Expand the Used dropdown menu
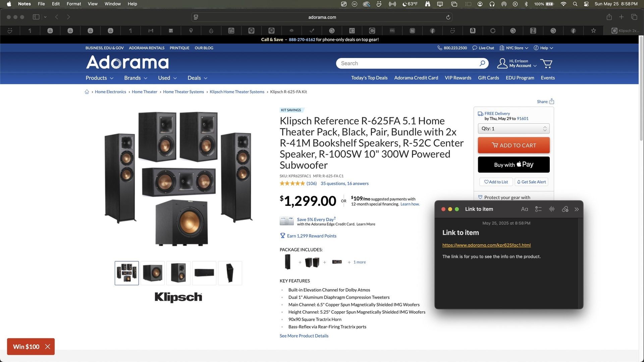644x362 pixels. pos(167,78)
